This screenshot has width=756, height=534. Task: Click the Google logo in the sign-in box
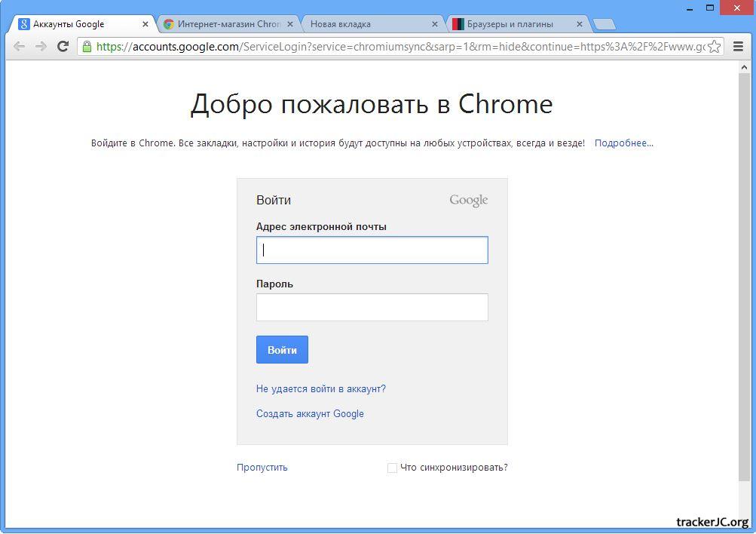[x=468, y=201]
